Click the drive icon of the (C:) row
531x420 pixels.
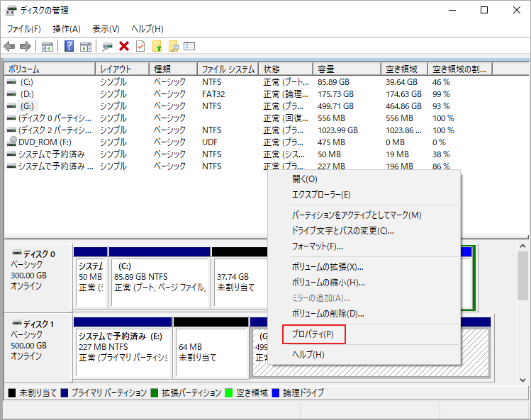pyautogui.click(x=11, y=82)
